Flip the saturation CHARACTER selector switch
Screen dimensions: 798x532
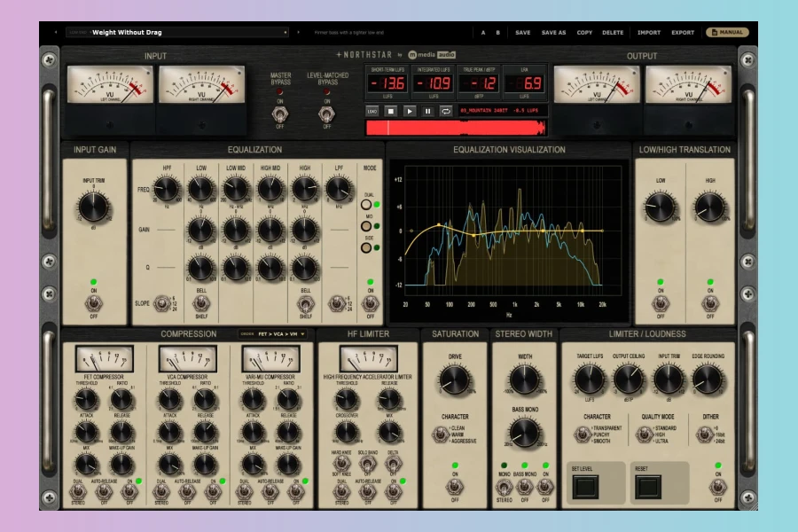coord(440,434)
